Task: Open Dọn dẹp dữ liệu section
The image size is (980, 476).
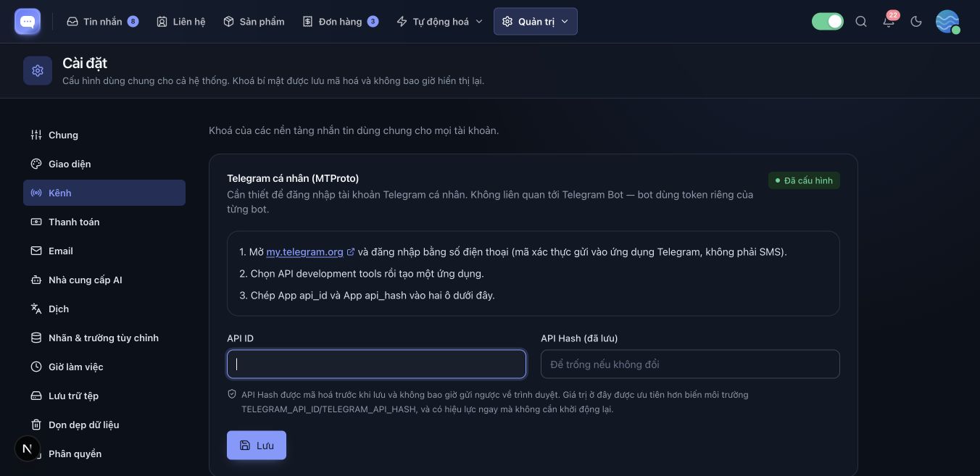Action: [x=104, y=425]
